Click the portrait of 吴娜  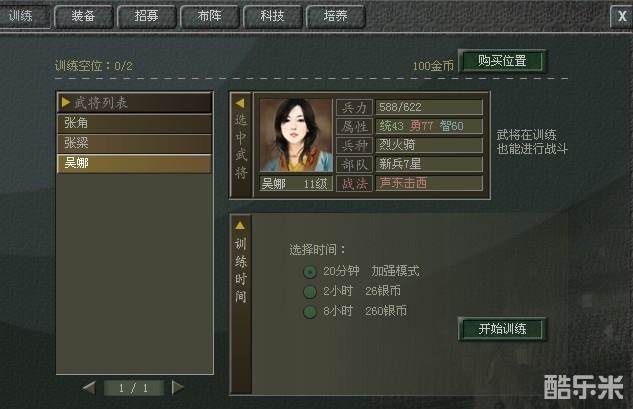point(296,136)
